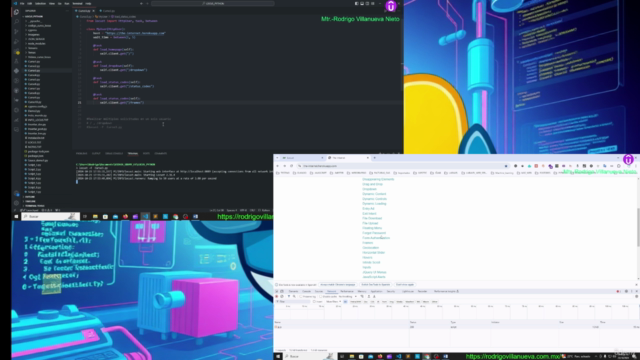Open Source Control in VS Code activity bar
640x360 pixels.
point(16,31)
